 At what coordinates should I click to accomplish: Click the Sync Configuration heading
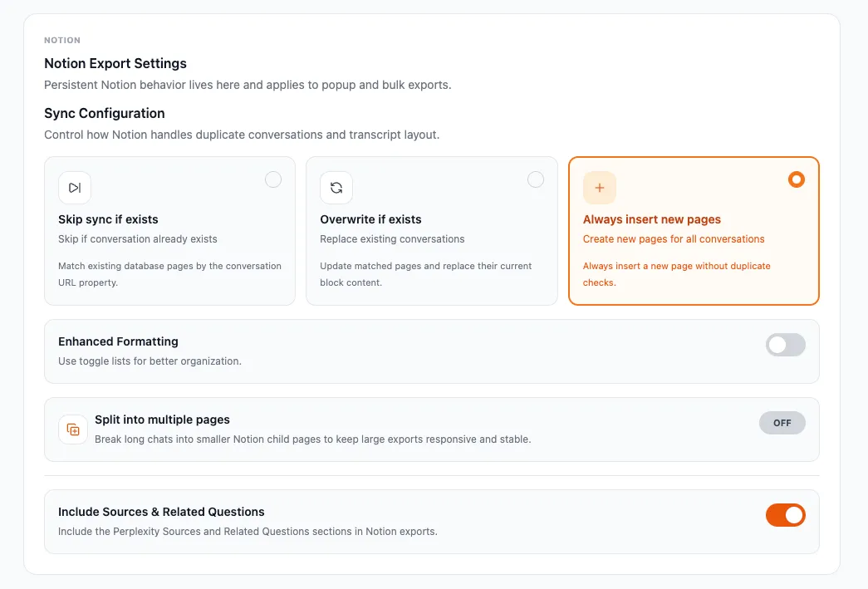pos(105,113)
